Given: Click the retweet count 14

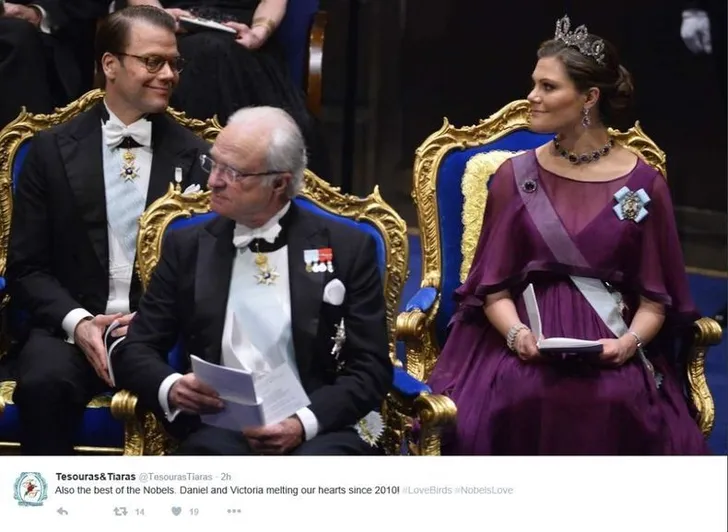Looking at the screenshot, I should [x=139, y=512].
